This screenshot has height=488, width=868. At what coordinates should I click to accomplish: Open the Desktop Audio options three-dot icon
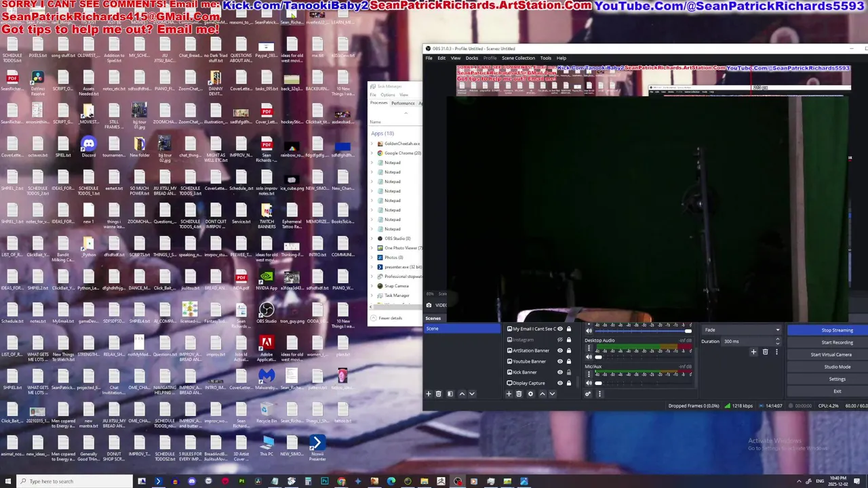coord(589,348)
